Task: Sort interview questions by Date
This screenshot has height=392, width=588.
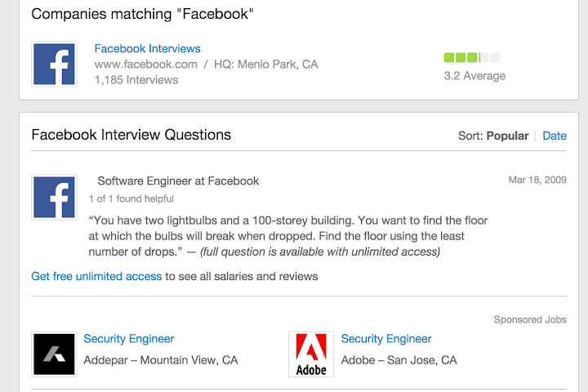Action: [555, 136]
